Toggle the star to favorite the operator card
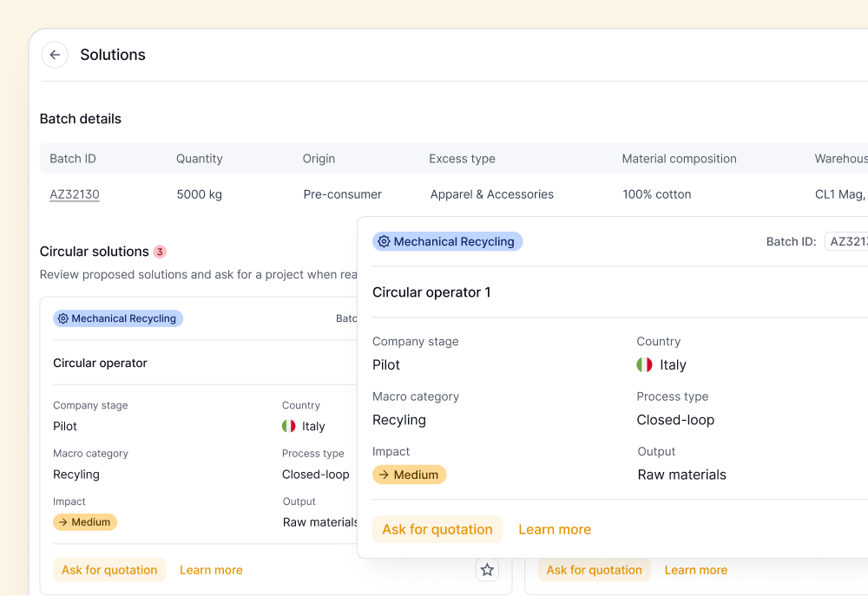Image resolution: width=868 pixels, height=596 pixels. tap(487, 570)
